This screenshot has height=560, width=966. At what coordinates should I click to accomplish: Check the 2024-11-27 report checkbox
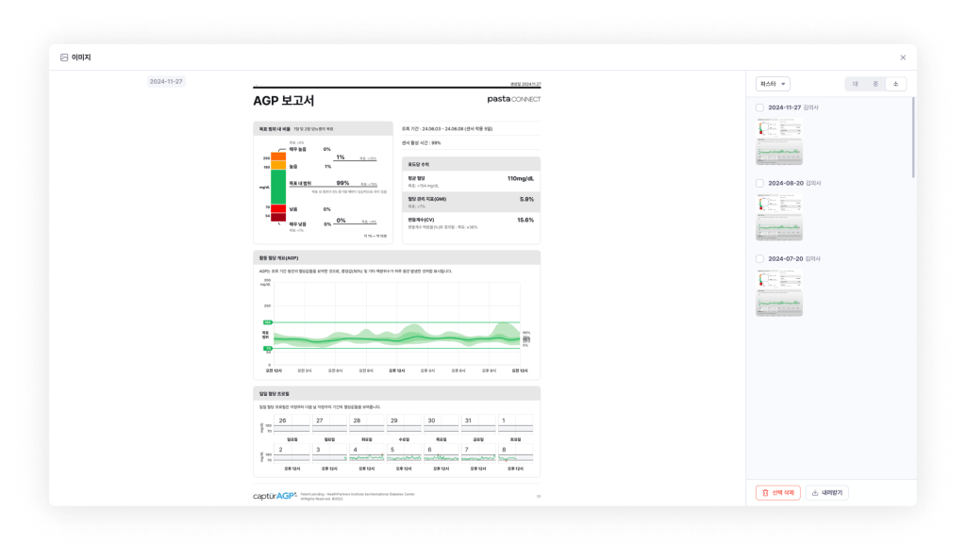(760, 107)
